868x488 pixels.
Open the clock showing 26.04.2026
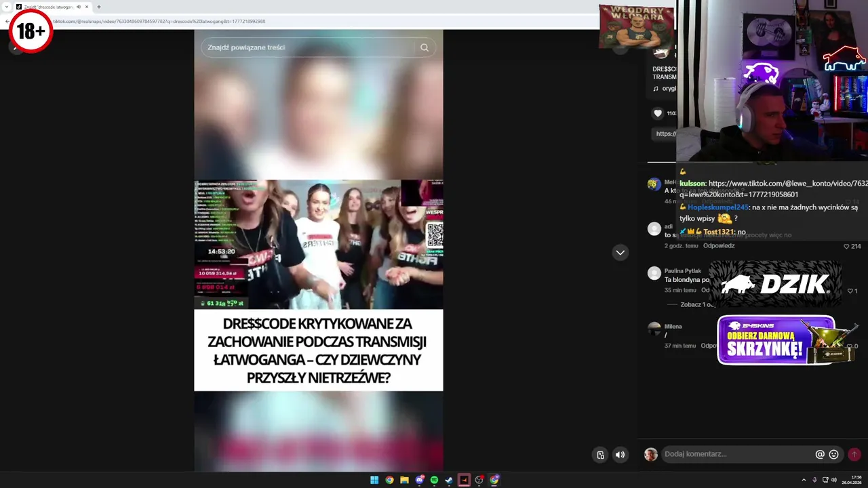(x=852, y=480)
